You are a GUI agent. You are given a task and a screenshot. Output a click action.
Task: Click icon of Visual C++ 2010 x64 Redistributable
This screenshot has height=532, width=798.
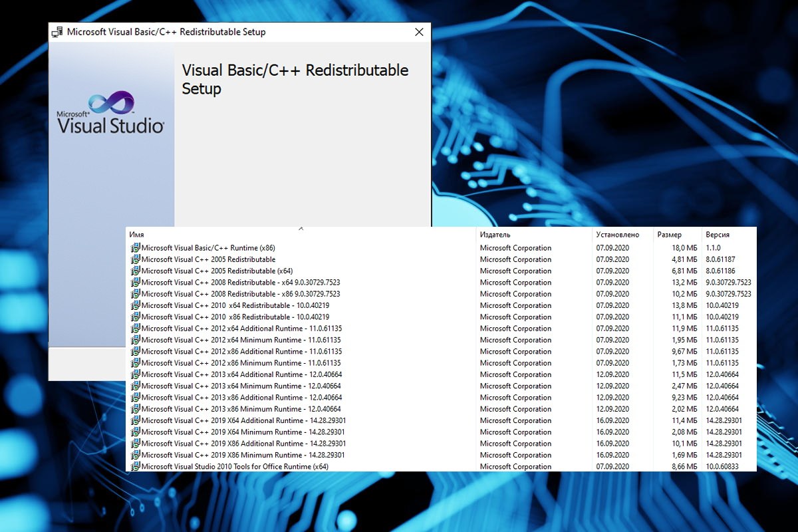tap(135, 305)
